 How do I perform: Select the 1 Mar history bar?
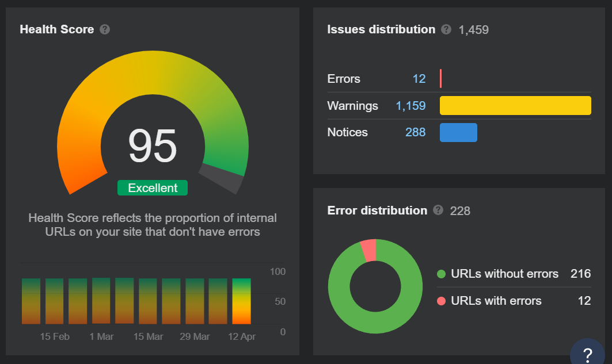[101, 301]
